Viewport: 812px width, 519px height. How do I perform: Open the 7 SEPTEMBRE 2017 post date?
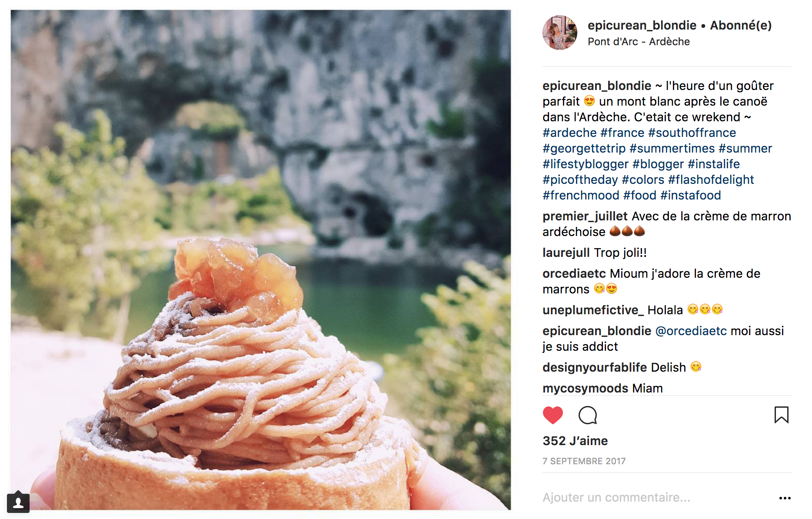584,461
